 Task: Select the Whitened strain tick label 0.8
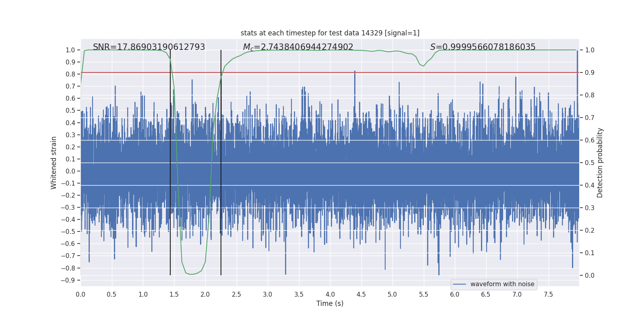(70, 74)
